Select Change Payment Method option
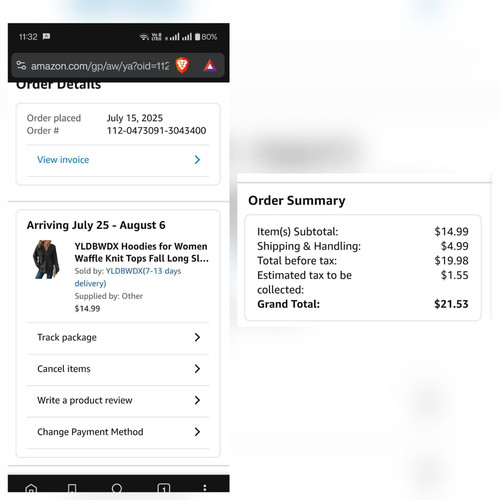Screen dimensions: 500x500 118,432
